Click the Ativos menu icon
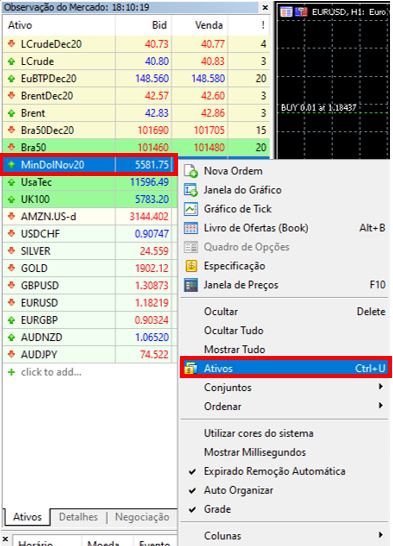Image resolution: width=393 pixels, height=546 pixels. tap(191, 368)
